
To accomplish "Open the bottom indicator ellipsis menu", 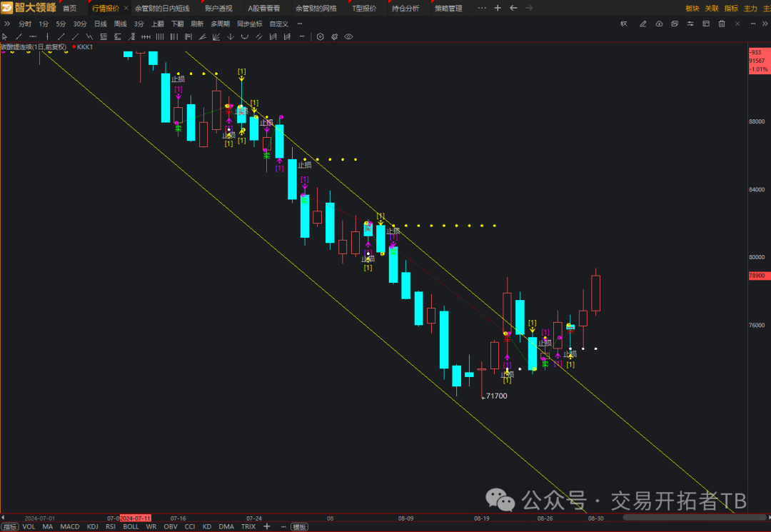I will (283, 526).
